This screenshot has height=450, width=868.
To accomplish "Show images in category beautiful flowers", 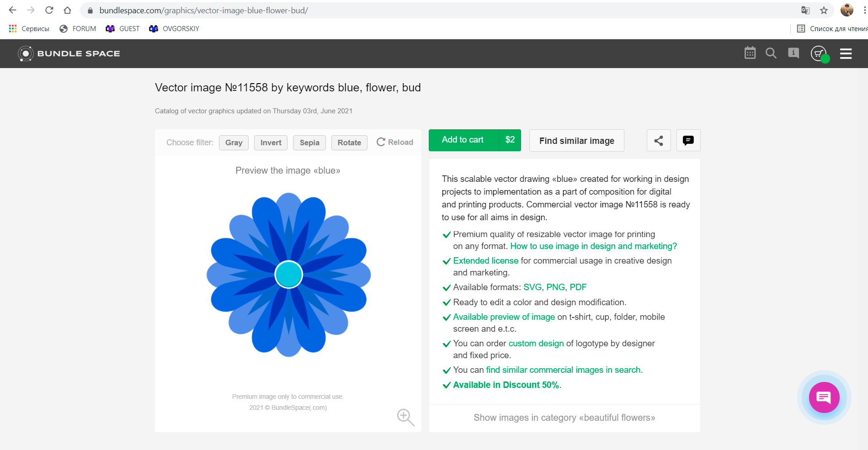I will (x=564, y=418).
